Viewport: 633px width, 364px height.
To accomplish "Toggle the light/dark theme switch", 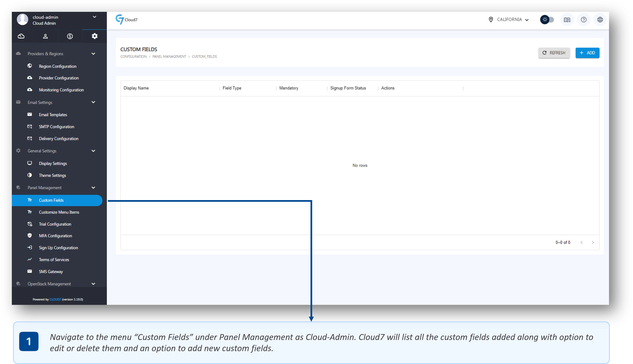I will pos(547,19).
